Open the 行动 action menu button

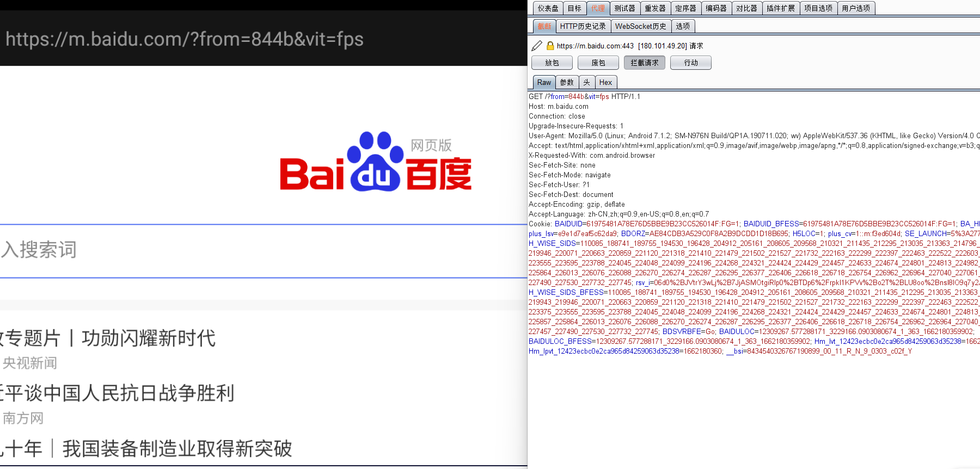tap(691, 63)
